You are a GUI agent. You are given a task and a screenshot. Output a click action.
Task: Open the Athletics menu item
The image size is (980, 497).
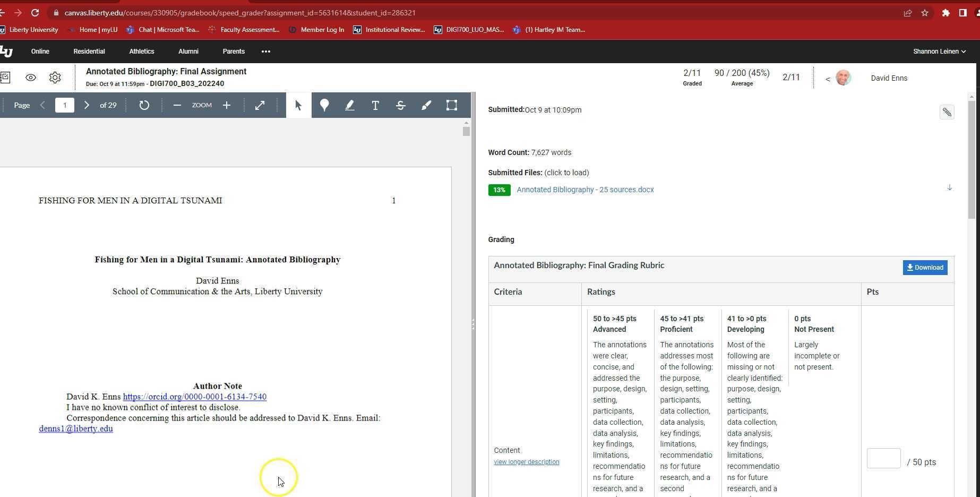pyautogui.click(x=141, y=52)
